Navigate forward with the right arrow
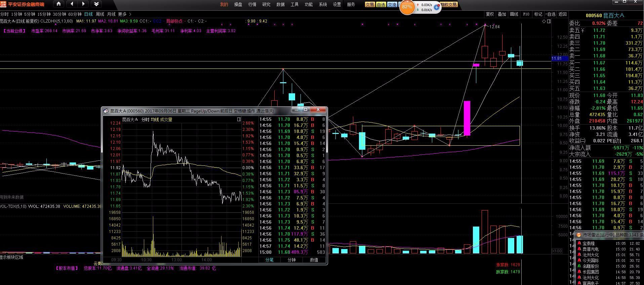 pos(83,4)
